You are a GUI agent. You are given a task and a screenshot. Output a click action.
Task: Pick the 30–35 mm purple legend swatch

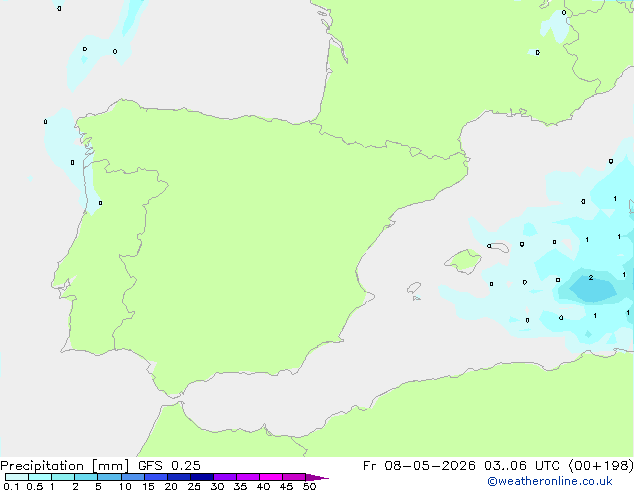pos(225,477)
